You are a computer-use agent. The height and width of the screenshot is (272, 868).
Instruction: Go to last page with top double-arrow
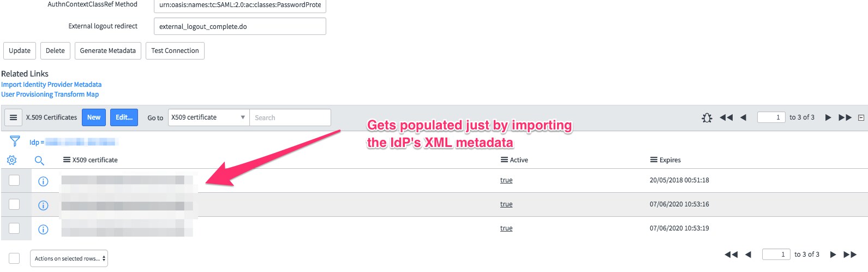pyautogui.click(x=845, y=117)
